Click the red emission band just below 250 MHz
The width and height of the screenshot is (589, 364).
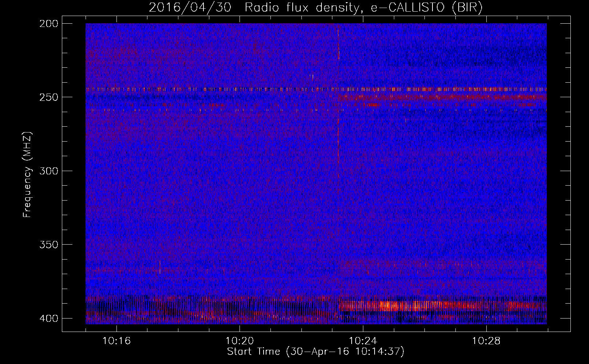[442, 97]
